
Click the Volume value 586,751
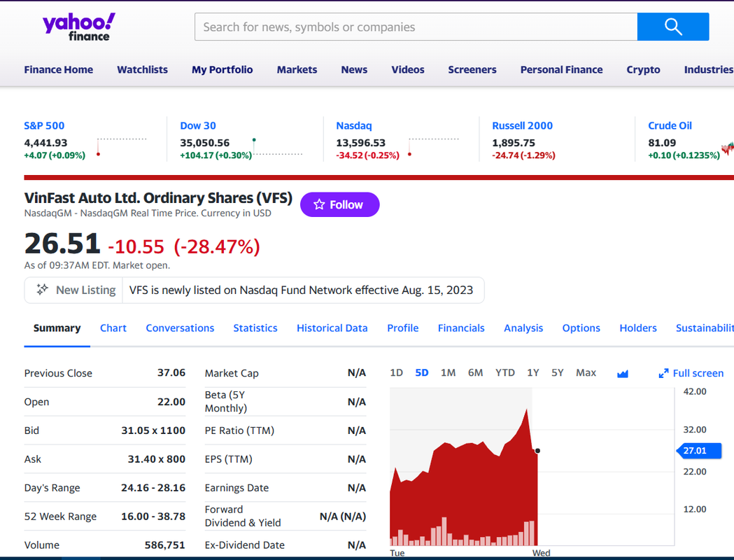pyautogui.click(x=164, y=545)
